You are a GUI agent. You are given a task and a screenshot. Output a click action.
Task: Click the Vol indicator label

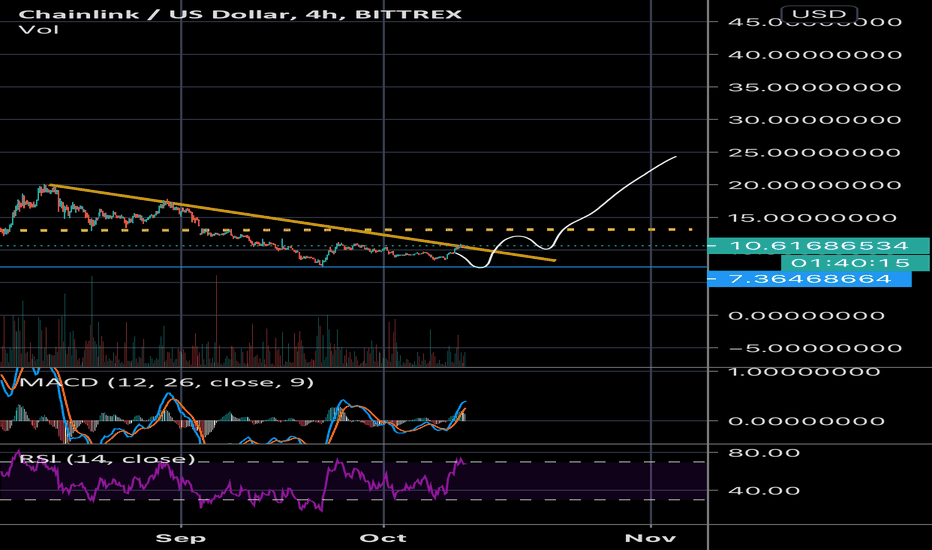click(x=39, y=30)
